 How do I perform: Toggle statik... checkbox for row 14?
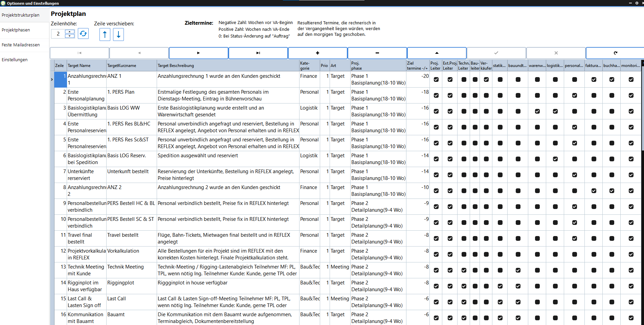click(500, 286)
